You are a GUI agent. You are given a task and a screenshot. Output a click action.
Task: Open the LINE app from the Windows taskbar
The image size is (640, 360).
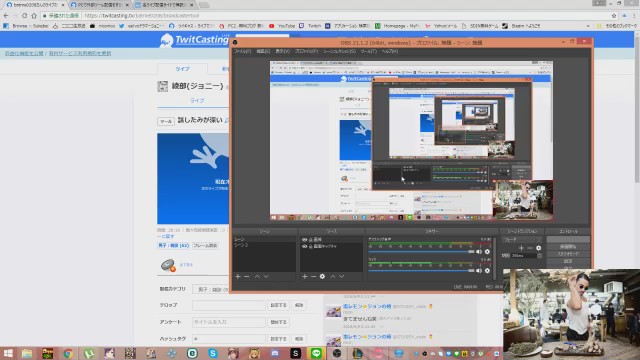316,353
